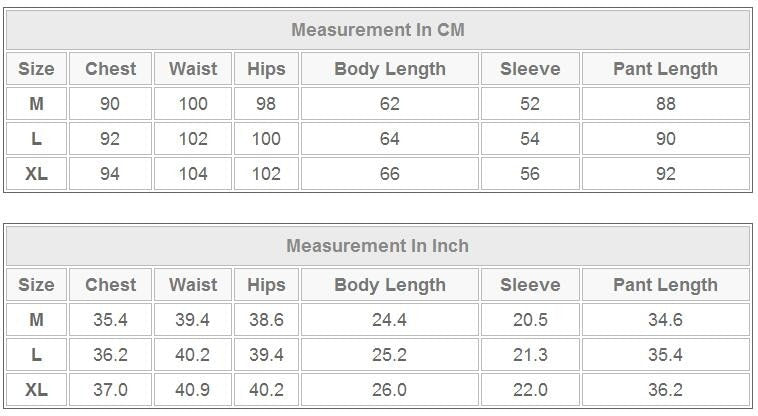Click the "Measurement In CM" table title
758x416 pixels.
(x=377, y=30)
